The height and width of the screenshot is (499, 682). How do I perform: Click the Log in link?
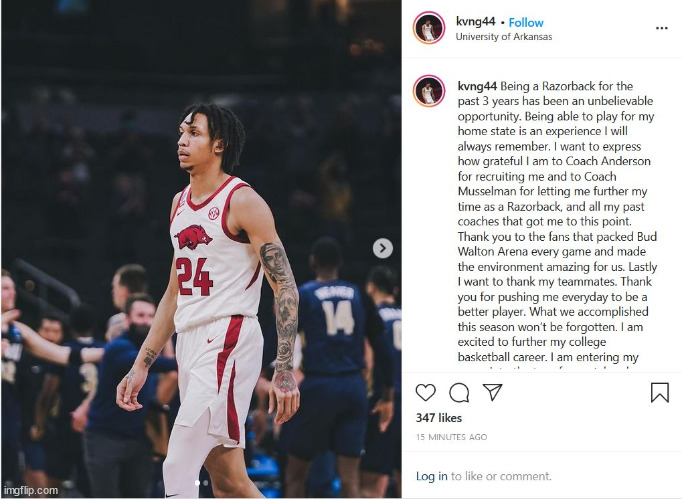click(431, 476)
